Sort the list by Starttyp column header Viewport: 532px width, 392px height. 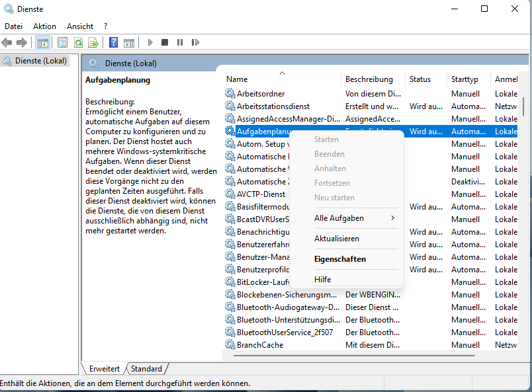pos(465,79)
